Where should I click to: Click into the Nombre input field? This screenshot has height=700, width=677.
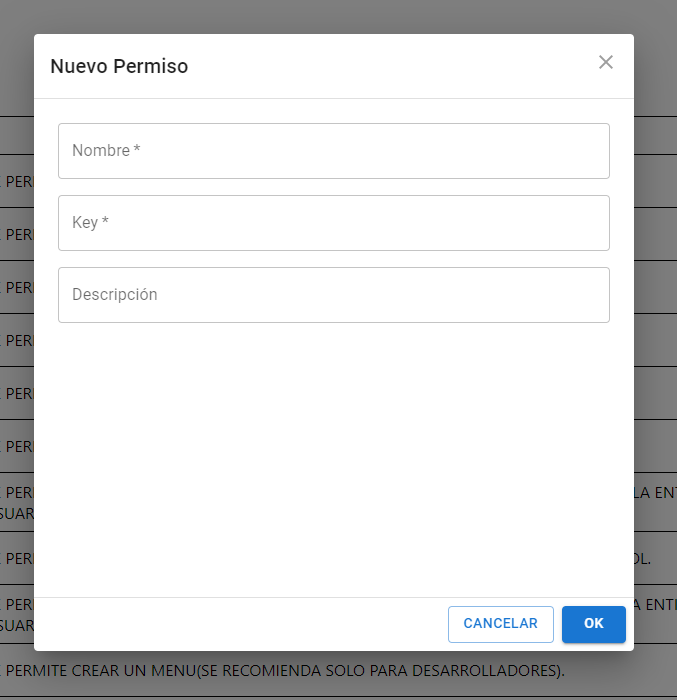pos(333,151)
